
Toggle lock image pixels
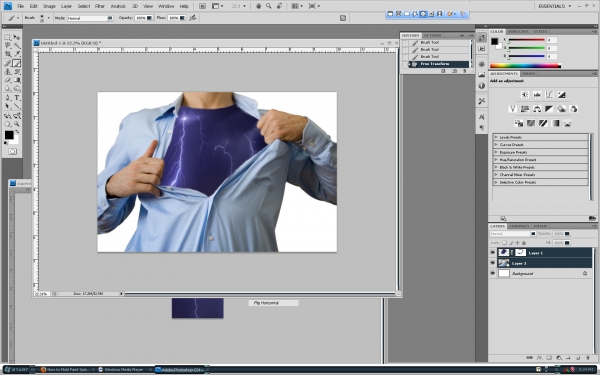[x=511, y=243]
